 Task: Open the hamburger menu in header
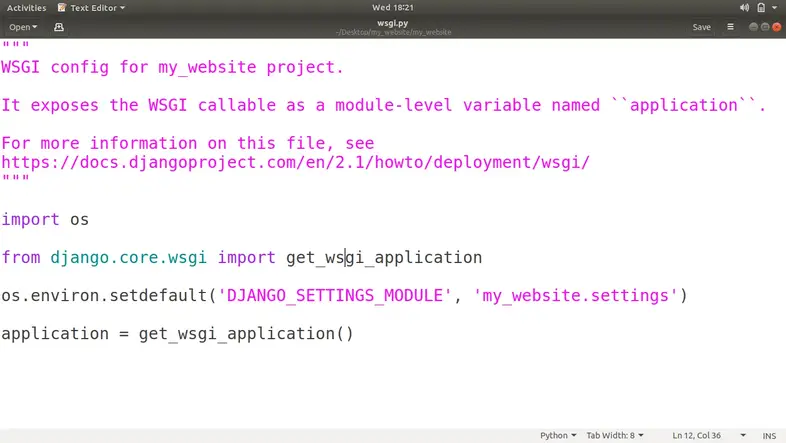click(x=730, y=27)
